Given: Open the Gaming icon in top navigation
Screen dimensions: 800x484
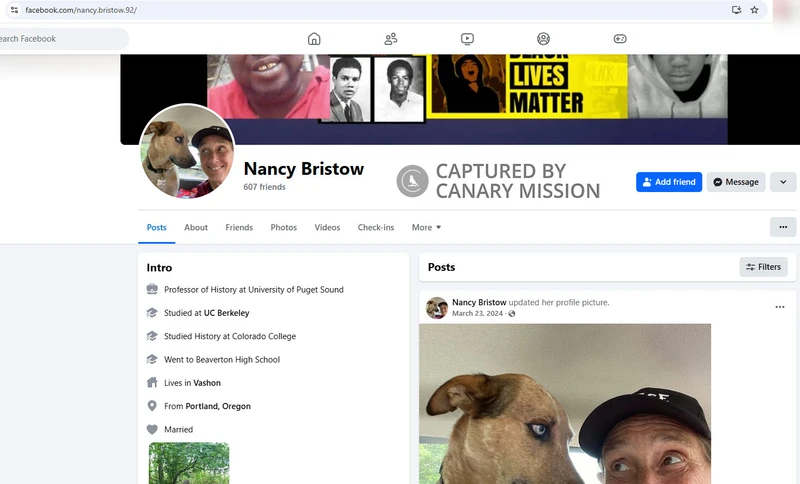Looking at the screenshot, I should pos(620,39).
